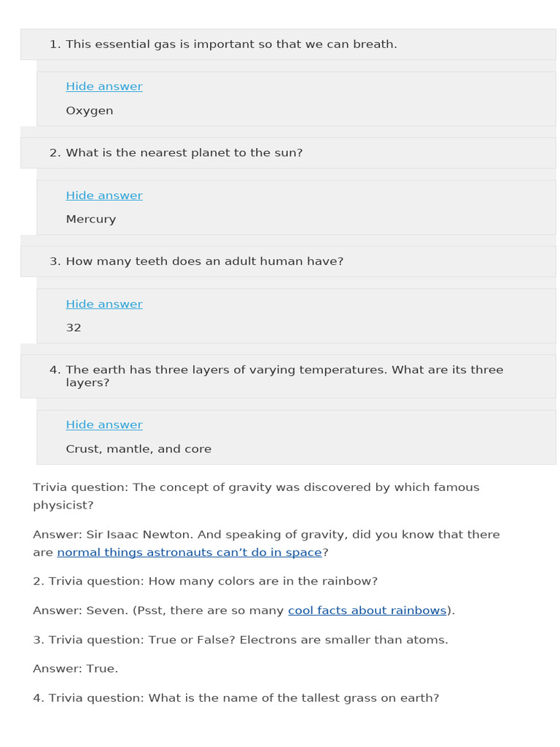560x747 pixels.
Task: Click the electrons True or False question
Action: (x=241, y=639)
